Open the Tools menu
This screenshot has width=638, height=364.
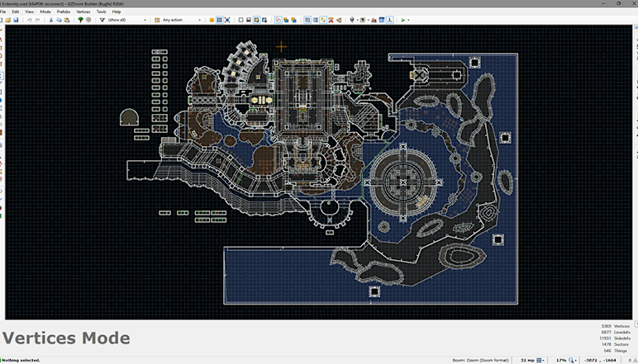click(102, 12)
